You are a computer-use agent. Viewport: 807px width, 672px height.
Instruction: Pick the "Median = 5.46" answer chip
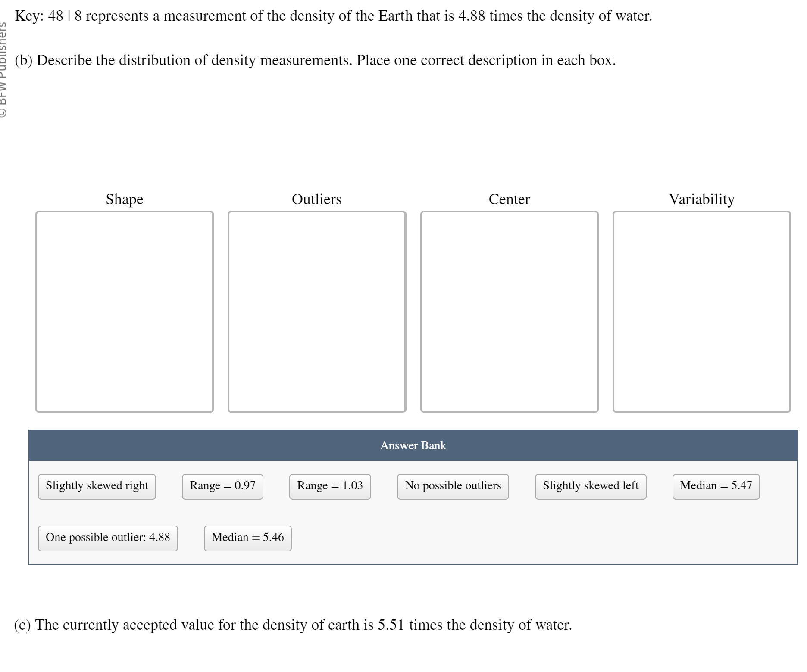(247, 538)
